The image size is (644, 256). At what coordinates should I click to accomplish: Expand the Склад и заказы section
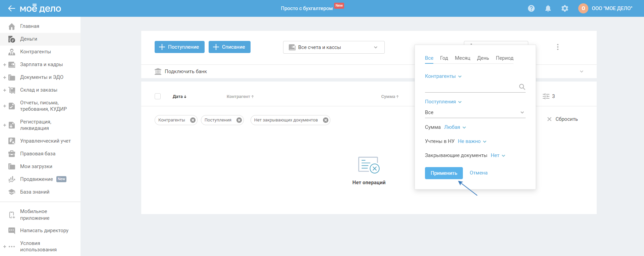point(5,90)
